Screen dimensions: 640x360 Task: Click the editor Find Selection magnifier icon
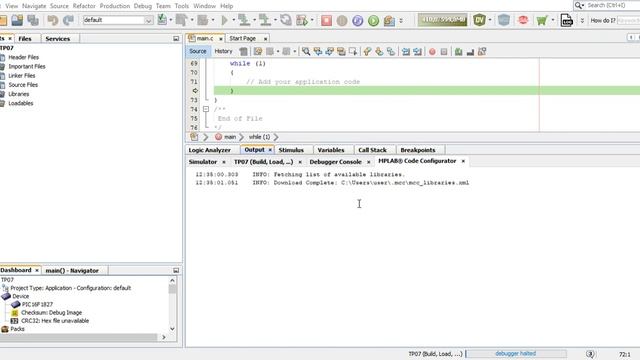point(306,51)
